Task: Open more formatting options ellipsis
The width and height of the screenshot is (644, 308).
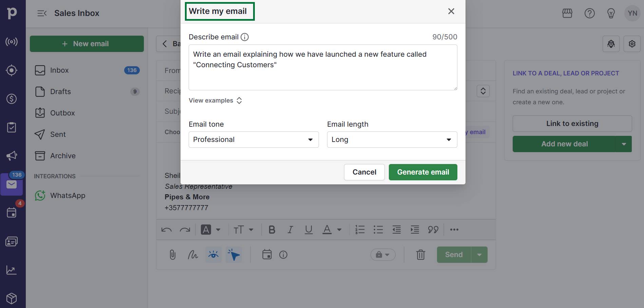Action: pyautogui.click(x=454, y=230)
